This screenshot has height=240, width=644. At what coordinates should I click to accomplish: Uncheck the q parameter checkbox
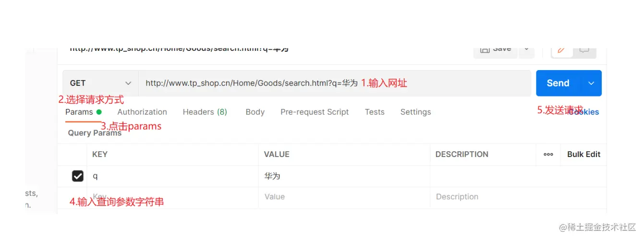coord(78,176)
